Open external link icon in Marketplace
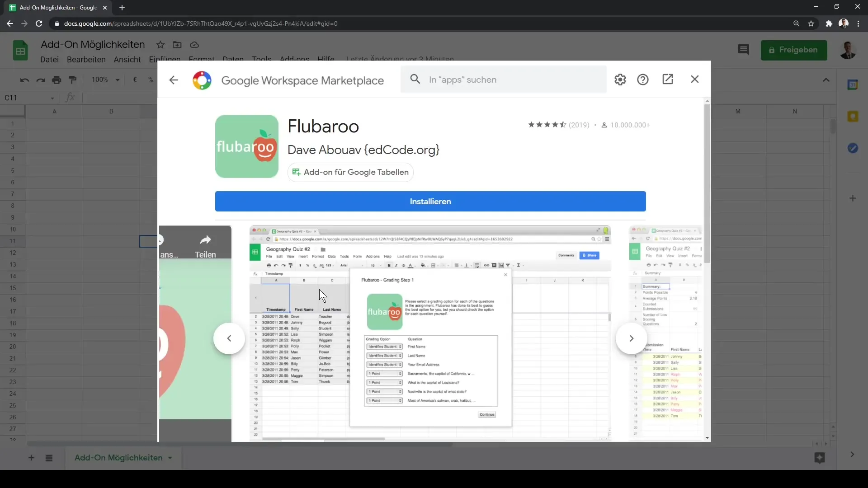 click(x=668, y=79)
